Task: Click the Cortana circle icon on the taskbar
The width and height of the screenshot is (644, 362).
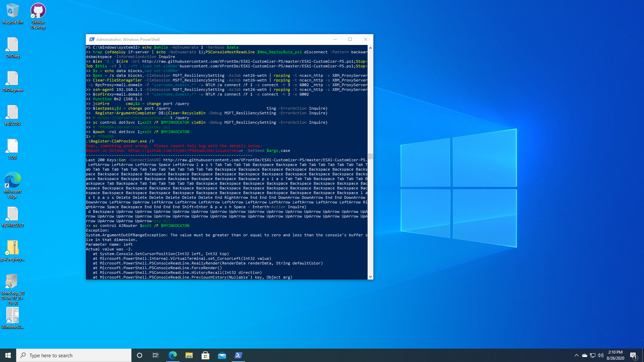Action: tap(140, 355)
